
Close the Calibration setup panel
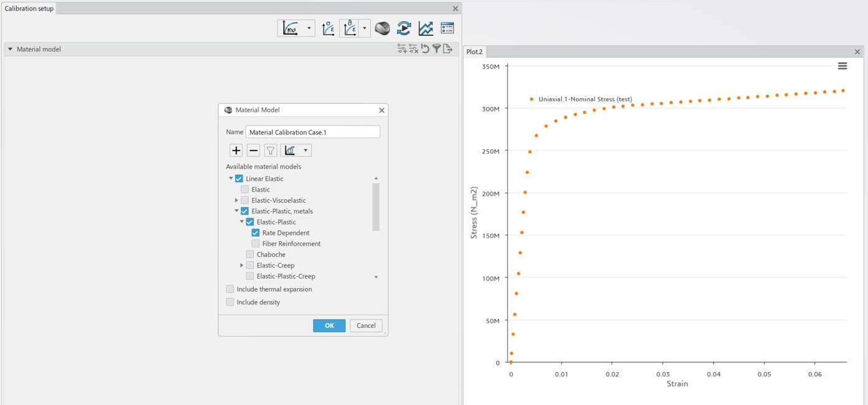455,9
